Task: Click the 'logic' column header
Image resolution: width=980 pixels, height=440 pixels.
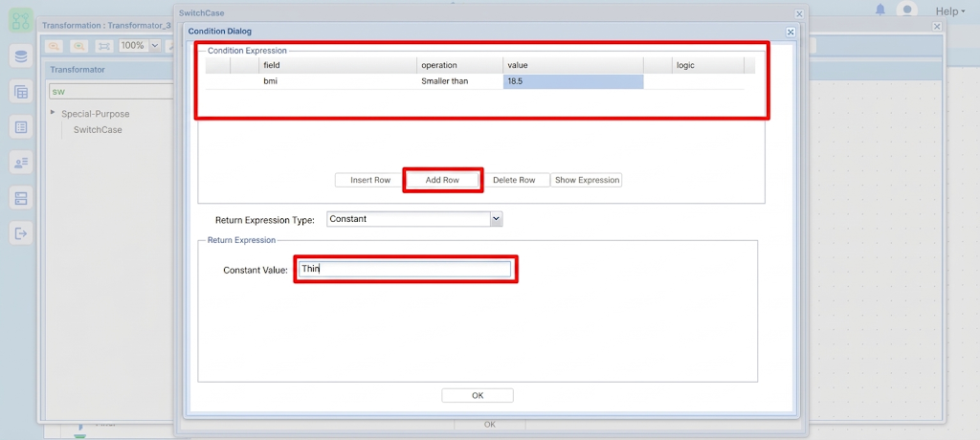Action: [x=708, y=65]
